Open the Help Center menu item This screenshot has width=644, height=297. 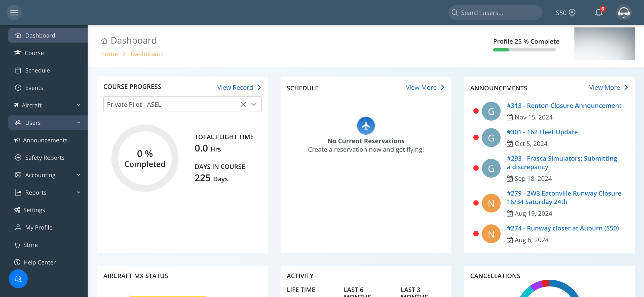click(39, 262)
